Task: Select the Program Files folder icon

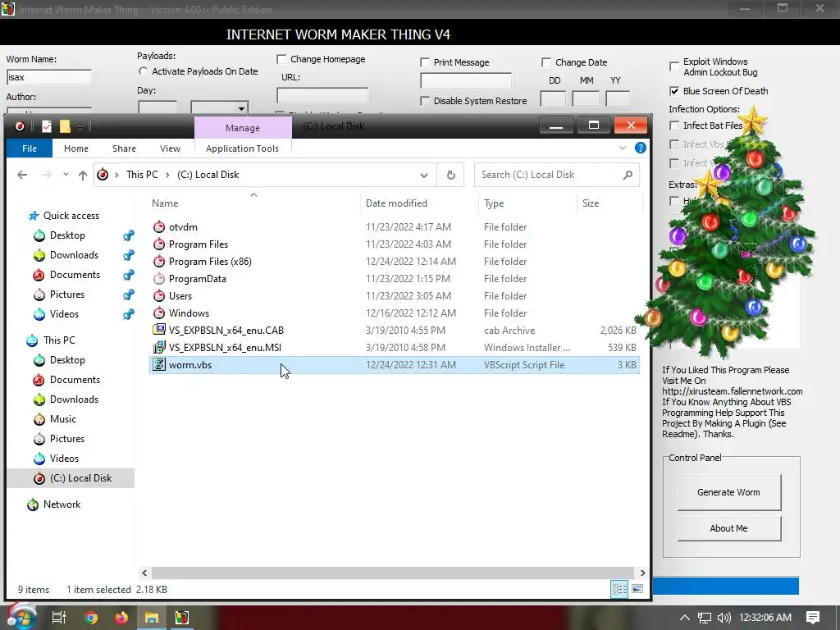Action: pos(159,244)
